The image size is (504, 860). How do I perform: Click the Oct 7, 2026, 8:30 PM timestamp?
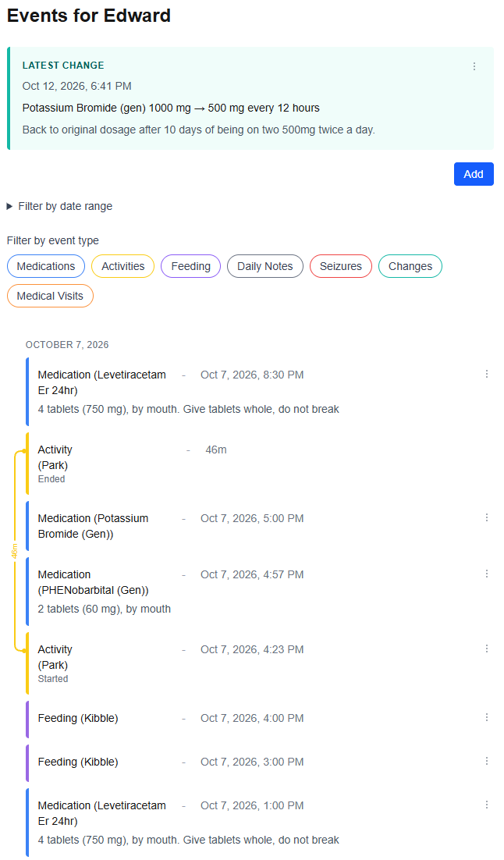[252, 375]
